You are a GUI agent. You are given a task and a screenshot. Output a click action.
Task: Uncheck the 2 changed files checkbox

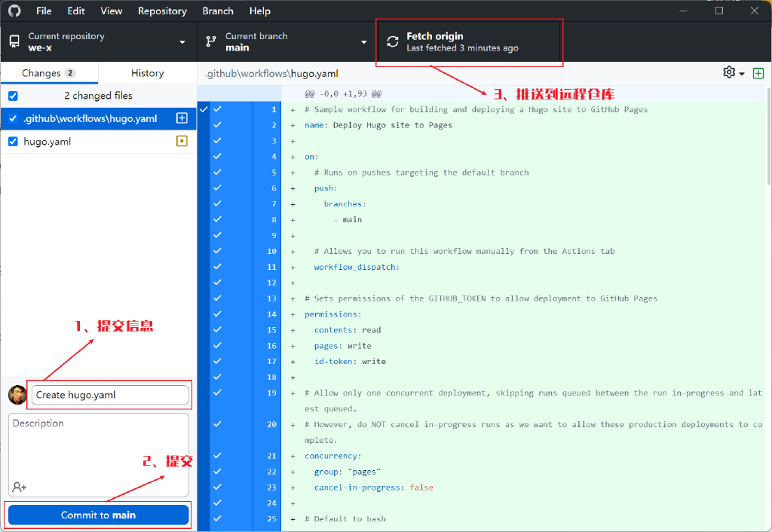[12, 96]
